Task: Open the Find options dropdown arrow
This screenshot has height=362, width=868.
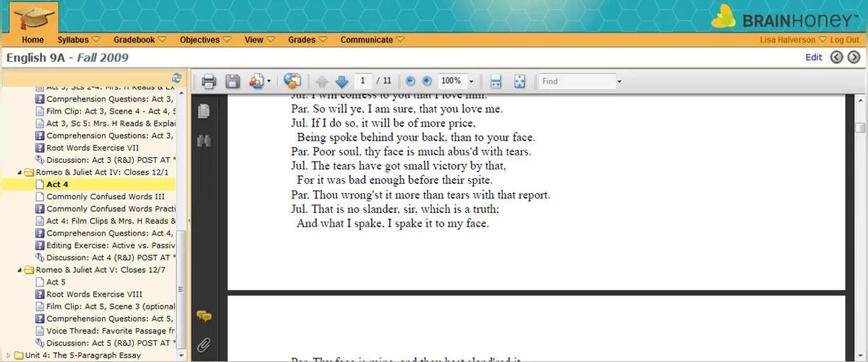Action: pos(619,82)
